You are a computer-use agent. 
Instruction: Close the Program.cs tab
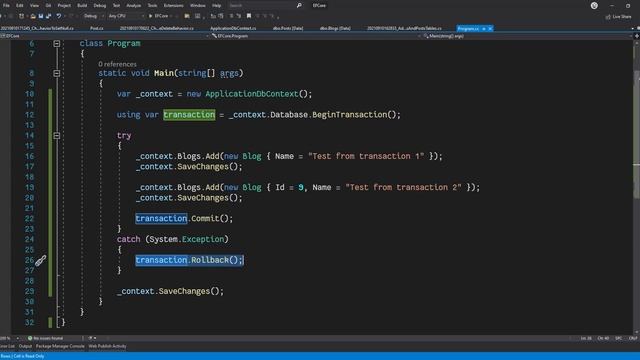click(490, 29)
